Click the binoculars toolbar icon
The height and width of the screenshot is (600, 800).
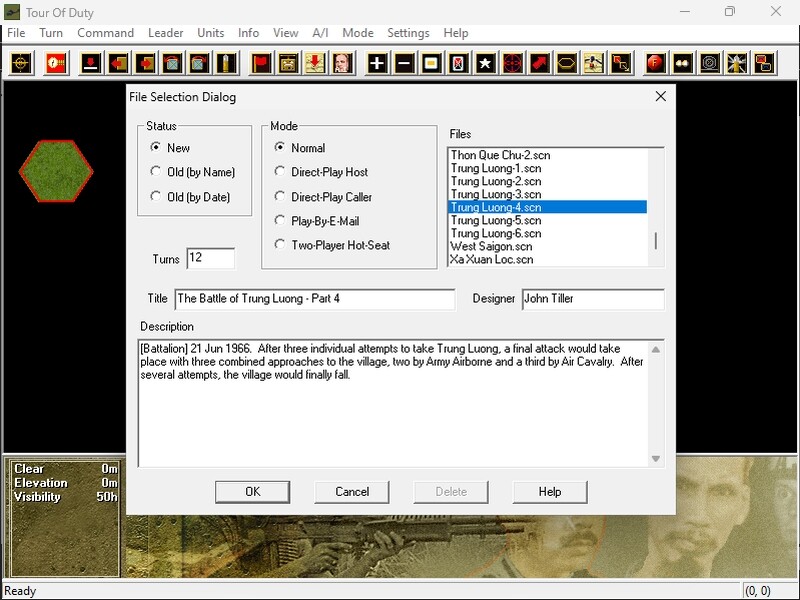(x=682, y=64)
